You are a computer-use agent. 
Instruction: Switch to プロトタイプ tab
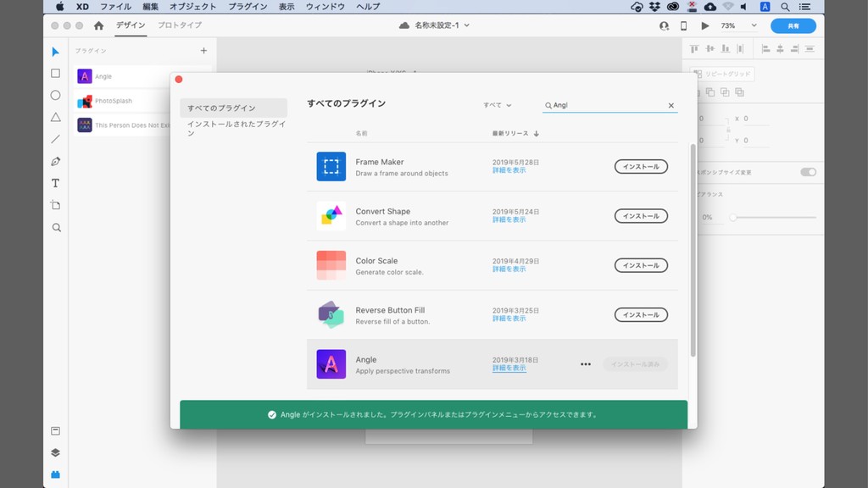[x=180, y=25]
